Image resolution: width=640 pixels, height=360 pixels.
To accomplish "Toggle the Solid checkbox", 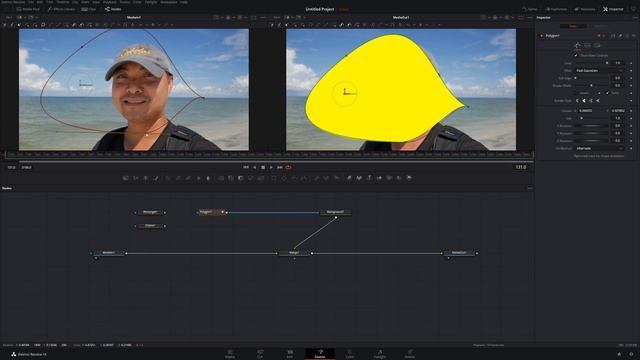I will click(607, 93).
